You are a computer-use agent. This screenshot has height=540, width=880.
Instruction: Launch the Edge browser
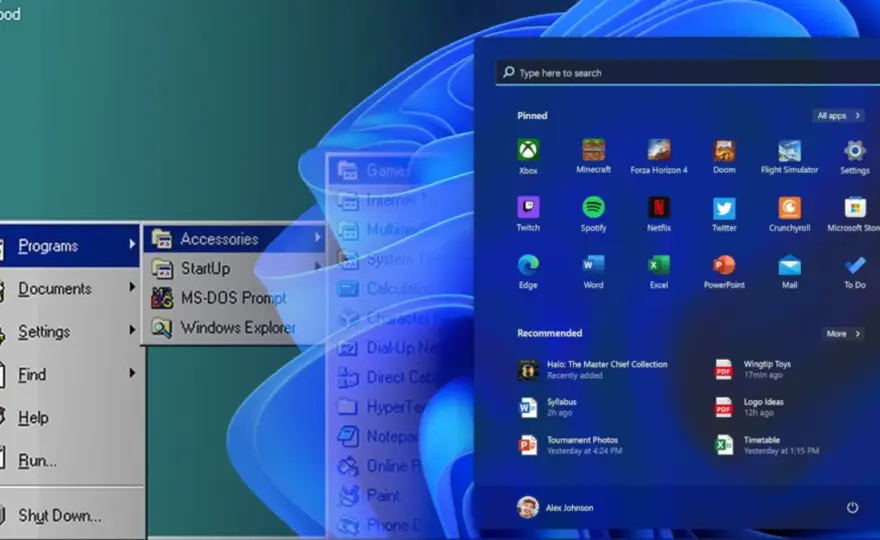coord(528,271)
